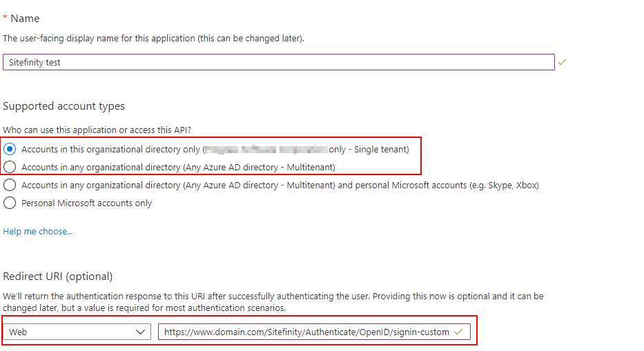Select Multitenant and personal Microsoft accounts radio

(x=10, y=185)
